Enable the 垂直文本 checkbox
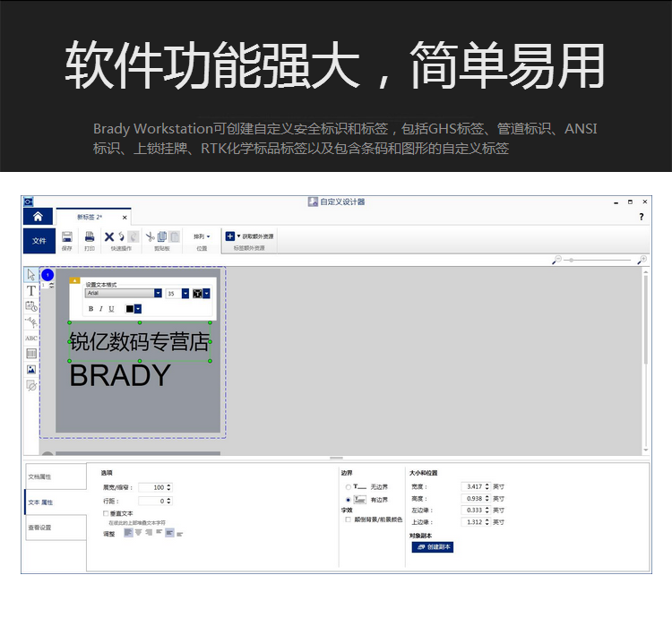The height and width of the screenshot is (618, 672). tap(106, 513)
